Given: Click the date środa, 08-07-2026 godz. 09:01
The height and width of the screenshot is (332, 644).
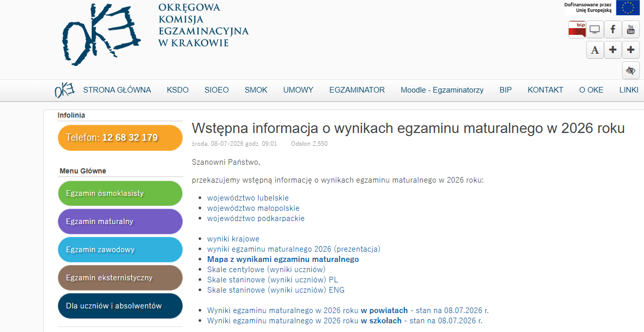Looking at the screenshot, I should [234, 144].
